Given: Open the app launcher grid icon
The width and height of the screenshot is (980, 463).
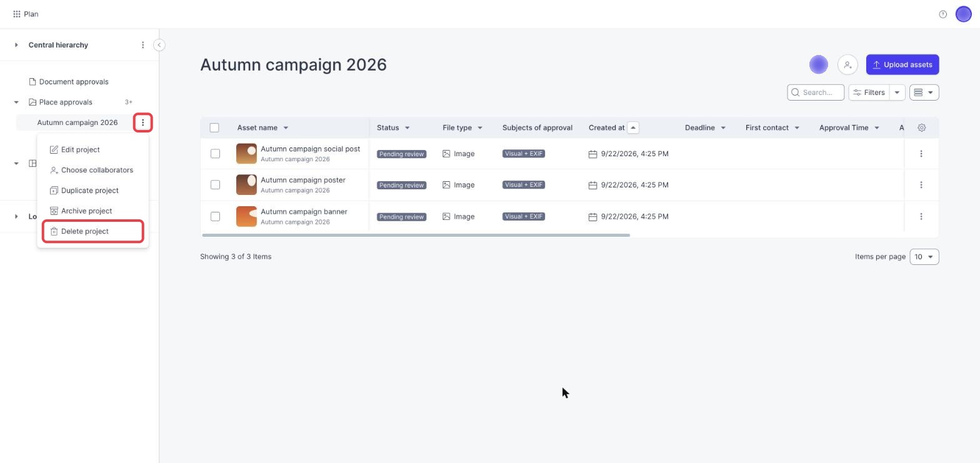Looking at the screenshot, I should pyautogui.click(x=17, y=14).
